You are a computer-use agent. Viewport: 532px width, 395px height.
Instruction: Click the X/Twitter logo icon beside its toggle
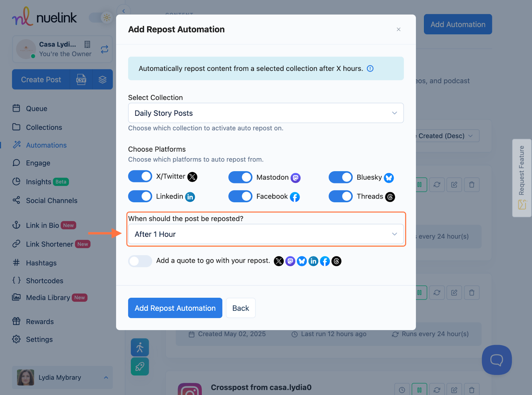(192, 177)
